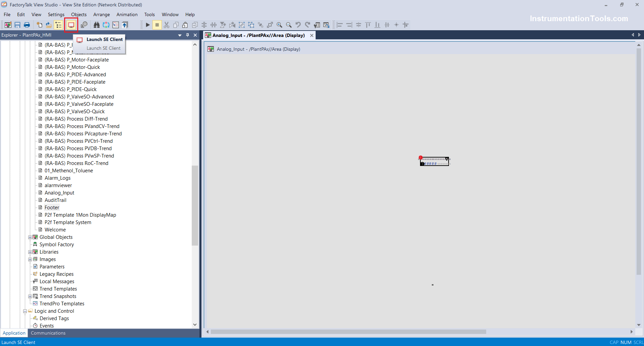The height and width of the screenshot is (346, 644).
Task: Toggle auto-hide pin on Explorer panel
Action: tap(187, 35)
